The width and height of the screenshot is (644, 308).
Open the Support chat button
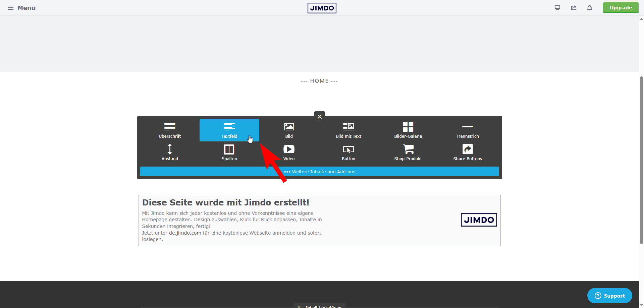(x=609, y=296)
